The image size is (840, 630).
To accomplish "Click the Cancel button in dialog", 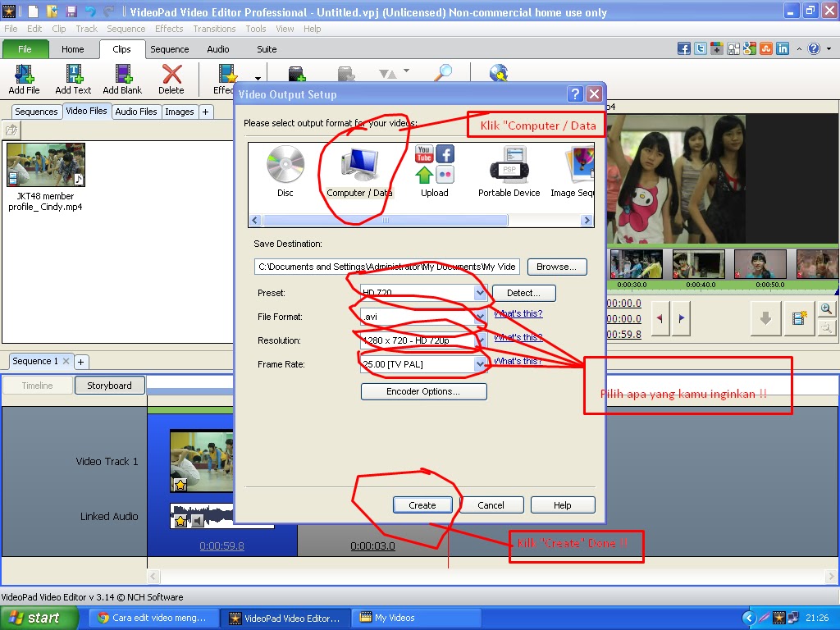I will pyautogui.click(x=491, y=505).
